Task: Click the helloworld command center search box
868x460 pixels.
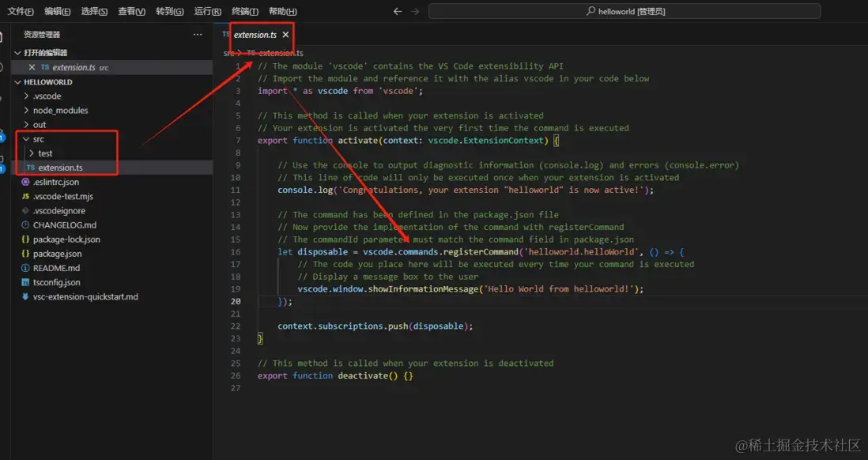Action: coord(625,11)
